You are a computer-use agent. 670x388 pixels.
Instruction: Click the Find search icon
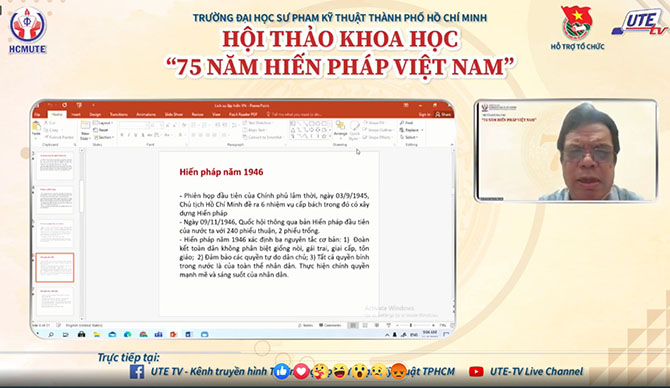point(402,123)
